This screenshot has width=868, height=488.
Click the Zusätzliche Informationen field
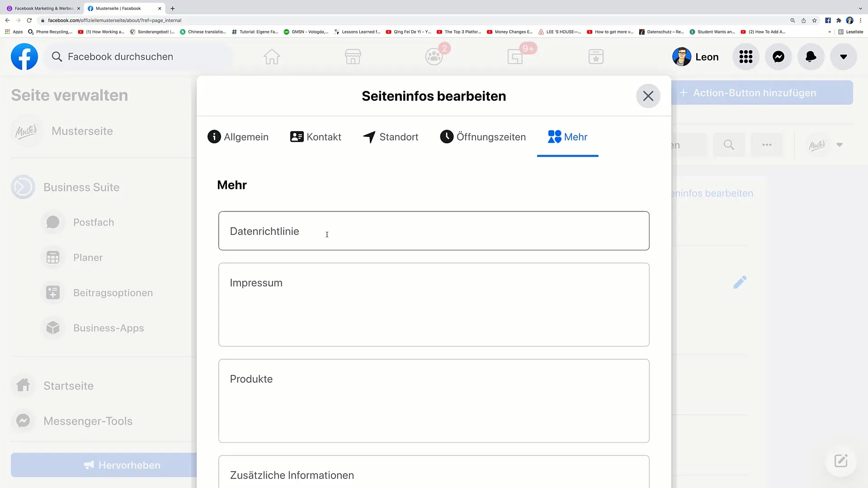tap(434, 472)
